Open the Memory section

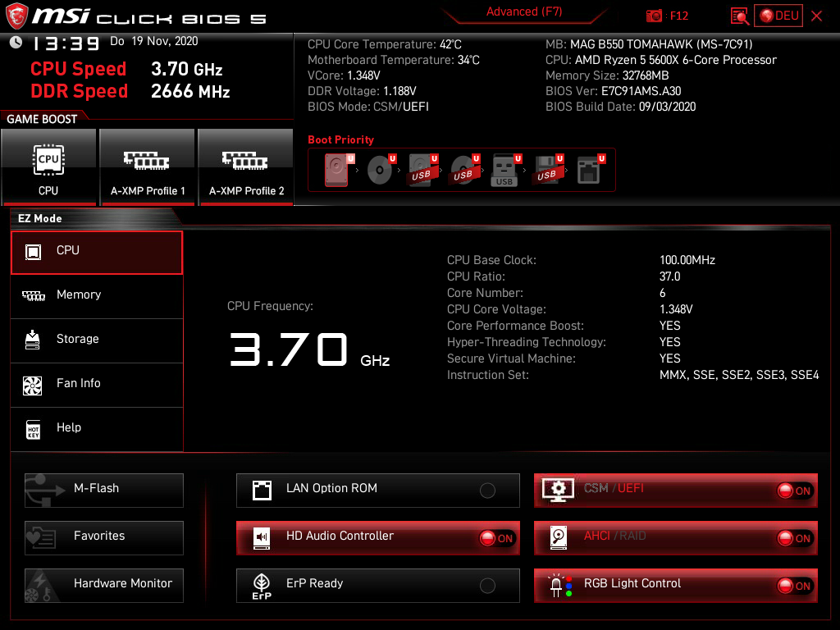tap(97, 295)
